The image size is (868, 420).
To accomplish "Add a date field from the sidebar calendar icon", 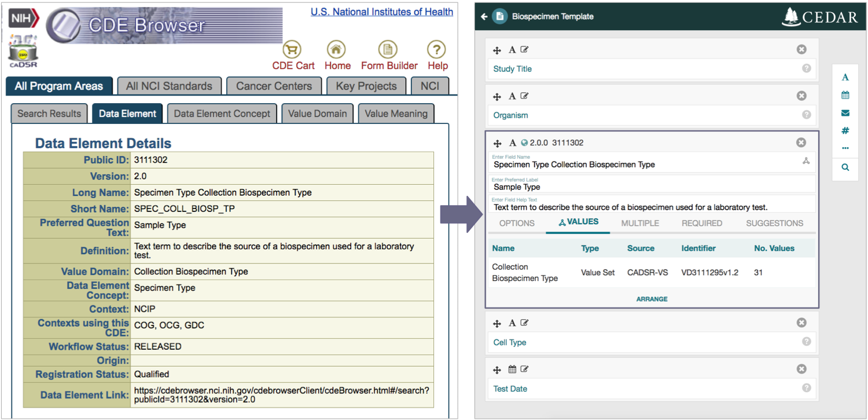I will 845,95.
